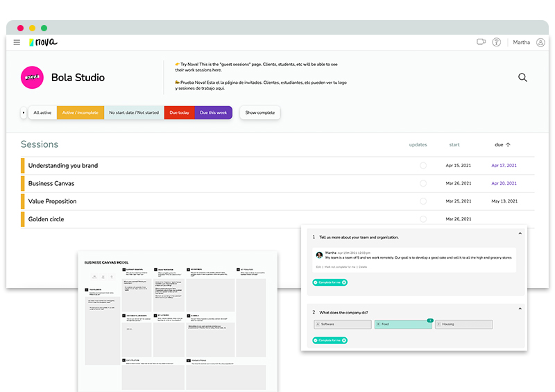
Task: Open the Understanding you brand session
Action: click(x=63, y=165)
